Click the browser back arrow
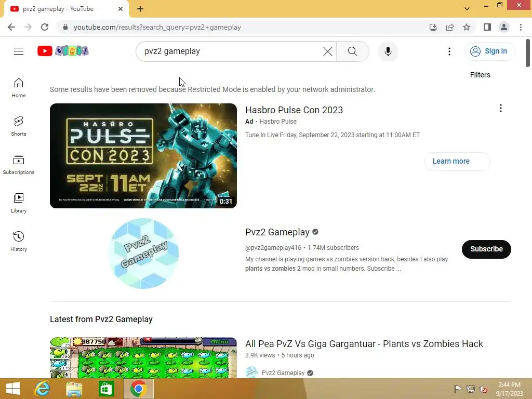This screenshot has height=399, width=532. tap(11, 27)
